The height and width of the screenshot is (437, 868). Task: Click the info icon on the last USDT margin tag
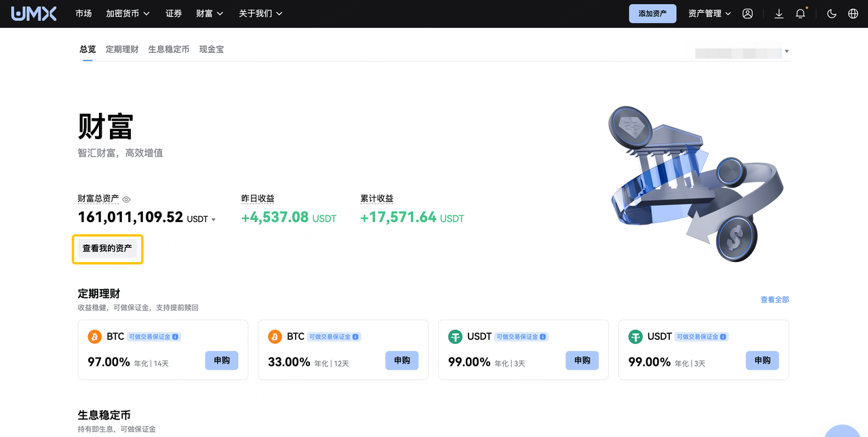tap(724, 337)
